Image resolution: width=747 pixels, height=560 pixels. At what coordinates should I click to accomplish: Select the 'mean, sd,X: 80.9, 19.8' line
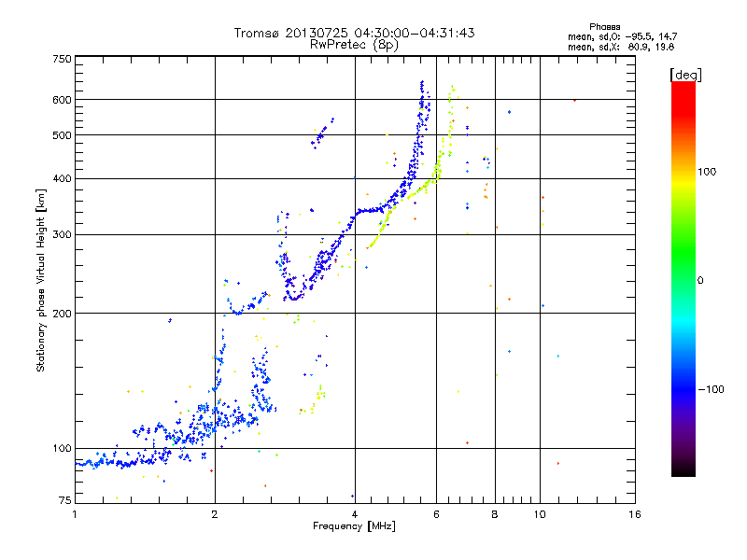[621, 47]
